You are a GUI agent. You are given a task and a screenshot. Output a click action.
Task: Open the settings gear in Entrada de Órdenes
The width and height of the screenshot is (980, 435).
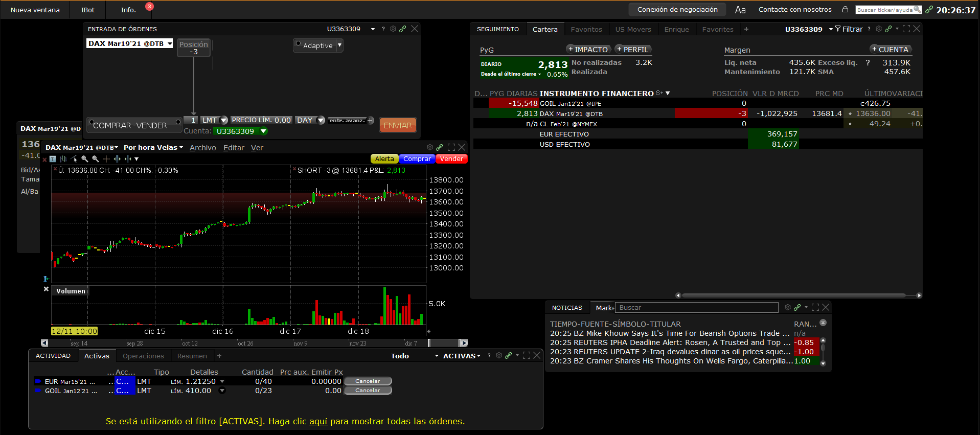(x=393, y=29)
